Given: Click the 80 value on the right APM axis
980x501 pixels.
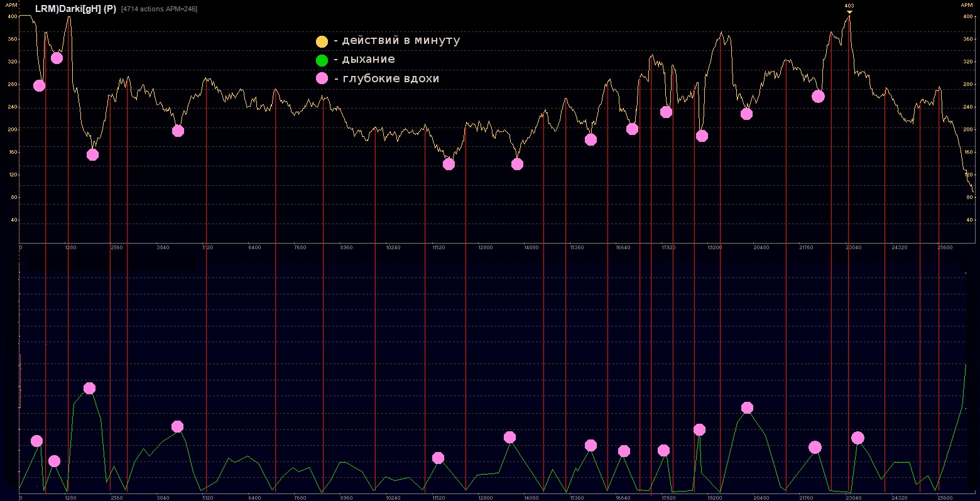Looking at the screenshot, I should coord(969,197).
